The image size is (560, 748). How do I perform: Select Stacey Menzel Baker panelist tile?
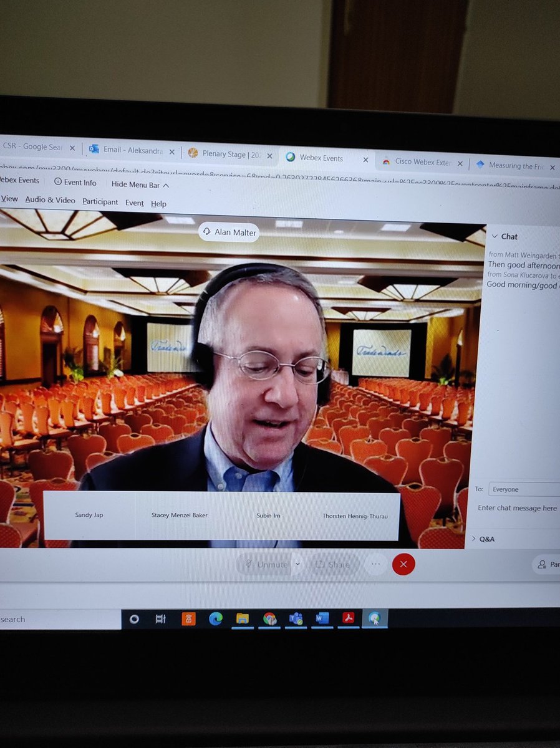tap(180, 515)
